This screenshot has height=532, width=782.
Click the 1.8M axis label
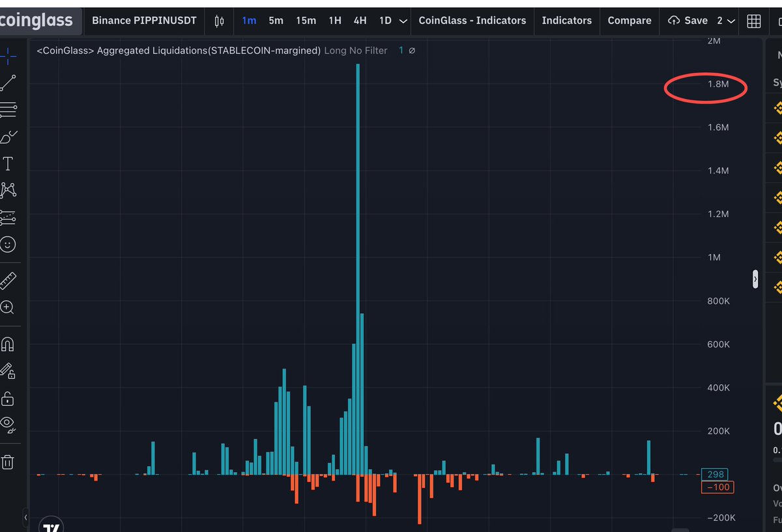718,84
